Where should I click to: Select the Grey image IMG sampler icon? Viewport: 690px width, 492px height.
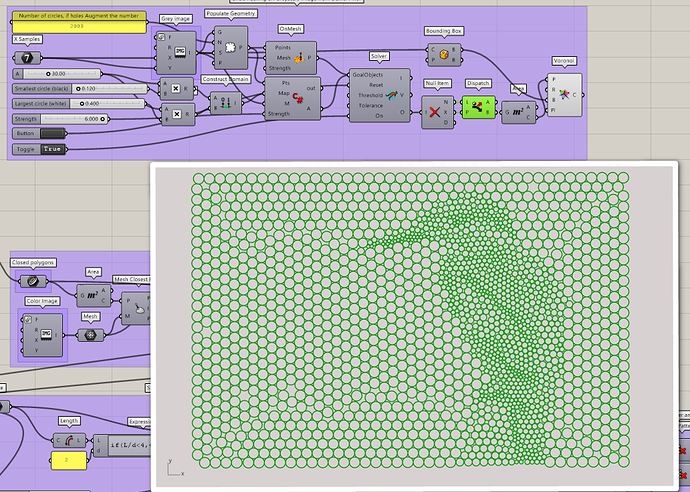(180, 52)
